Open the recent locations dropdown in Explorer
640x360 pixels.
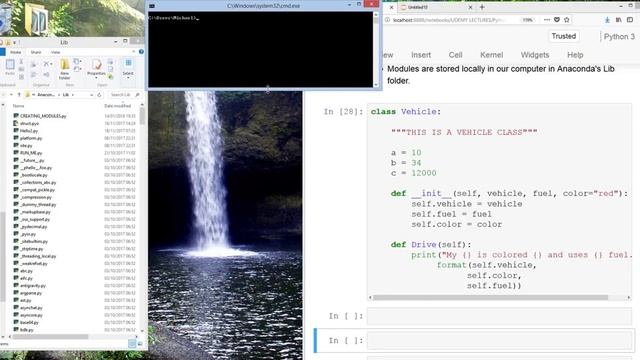[11, 95]
